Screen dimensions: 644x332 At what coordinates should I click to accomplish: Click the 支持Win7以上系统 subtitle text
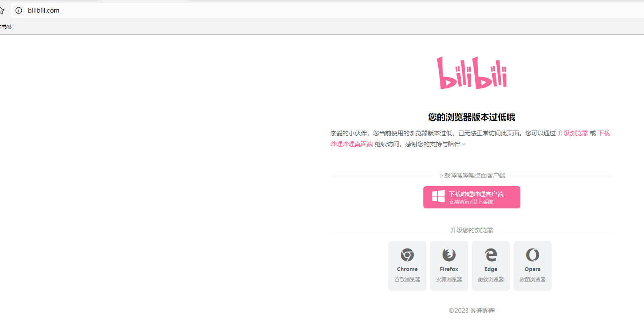(x=471, y=202)
